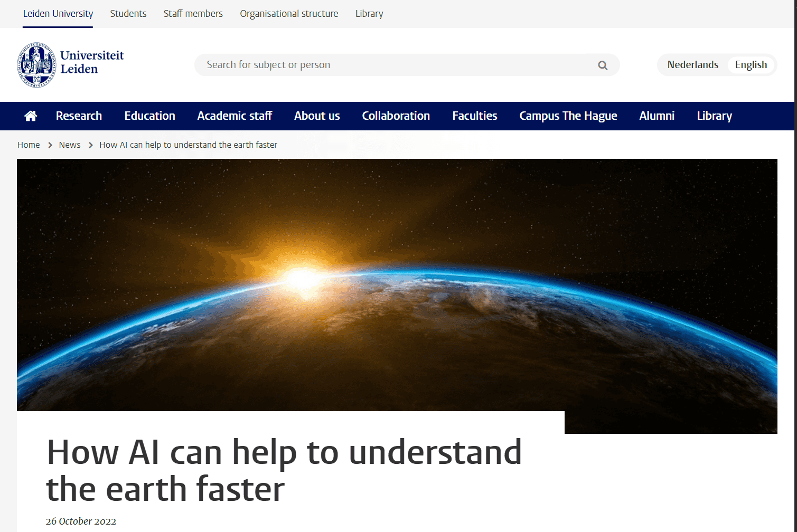The image size is (797, 532).
Task: Switch to the Students section in the top bar
Action: (128, 14)
